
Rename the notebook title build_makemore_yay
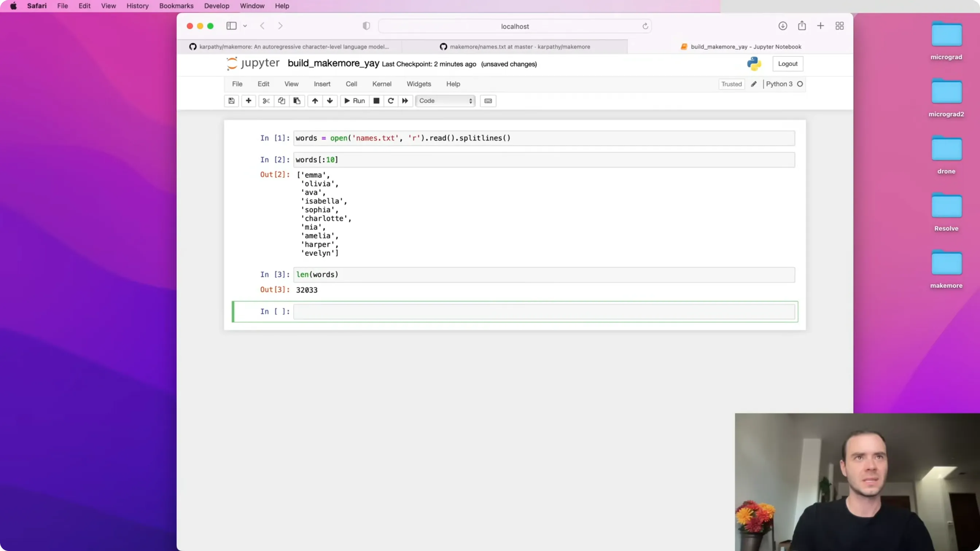[x=333, y=63]
